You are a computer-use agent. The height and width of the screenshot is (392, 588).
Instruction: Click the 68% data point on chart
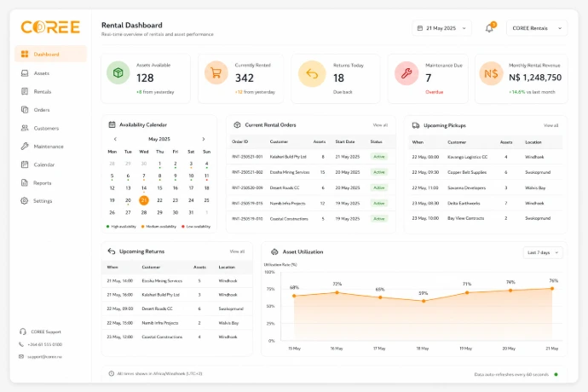(x=294, y=296)
